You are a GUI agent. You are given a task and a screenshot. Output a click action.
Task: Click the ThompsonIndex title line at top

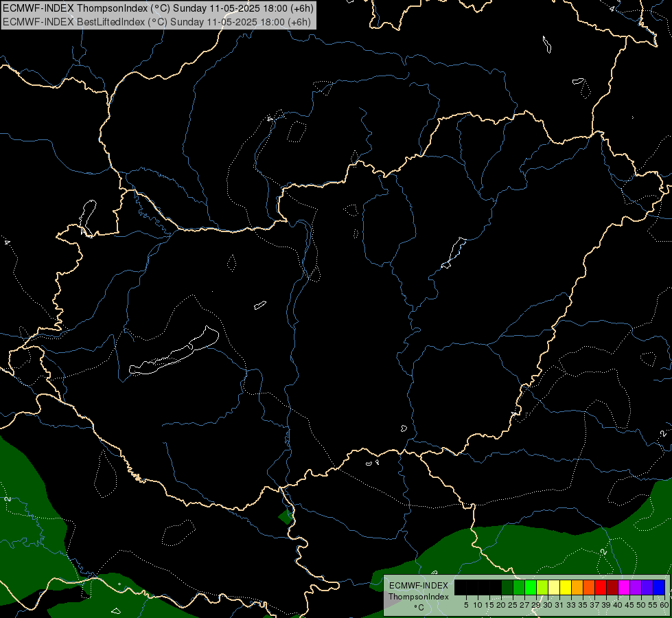158,8
